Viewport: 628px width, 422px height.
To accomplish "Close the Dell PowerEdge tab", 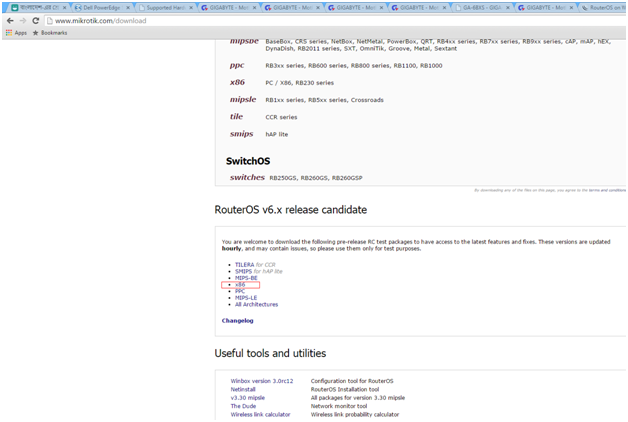I will pos(128,8).
